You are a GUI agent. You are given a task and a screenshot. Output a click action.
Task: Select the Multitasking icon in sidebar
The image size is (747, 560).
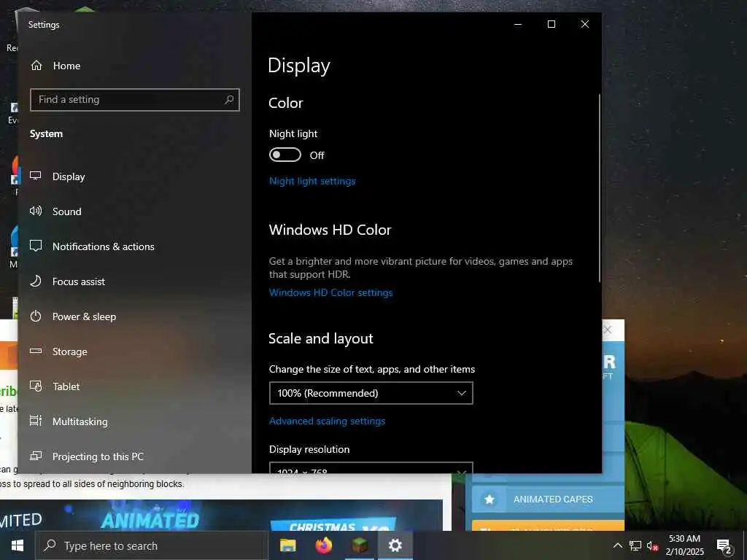click(36, 421)
